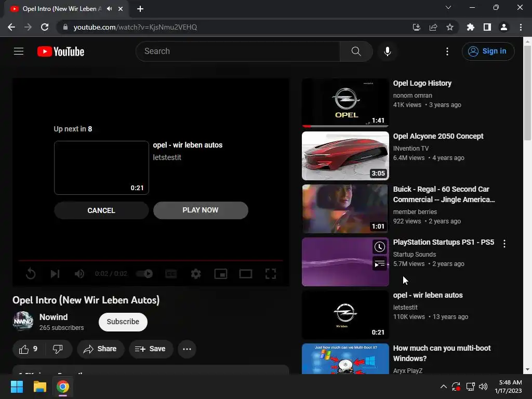Launch File Explorer from the taskbar

point(39,387)
